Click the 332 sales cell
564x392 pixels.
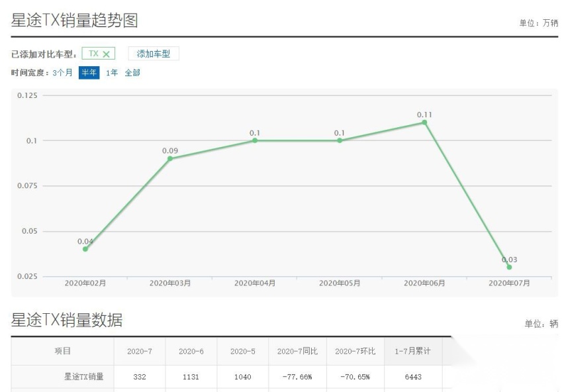click(x=140, y=377)
